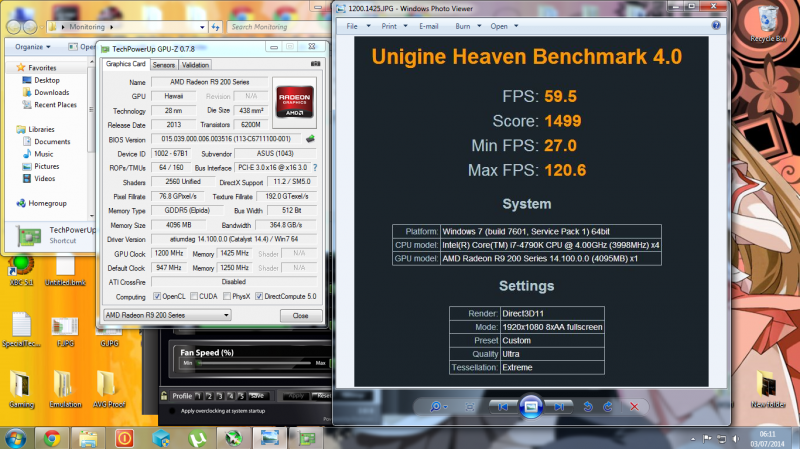
Task: Toggle Apply overclocking at system startup
Action: [x=172, y=411]
